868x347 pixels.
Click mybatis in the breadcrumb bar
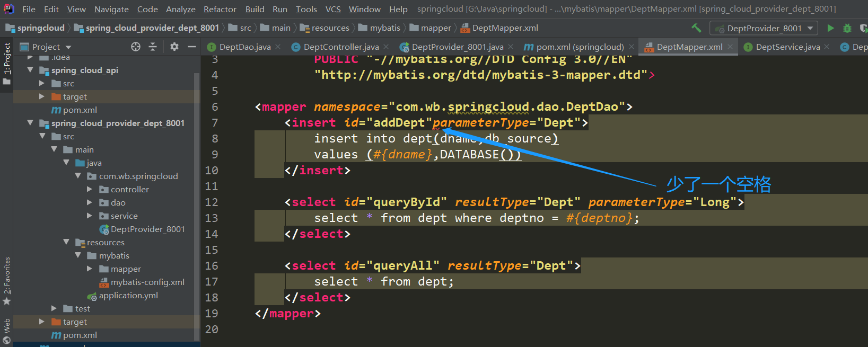[379, 28]
